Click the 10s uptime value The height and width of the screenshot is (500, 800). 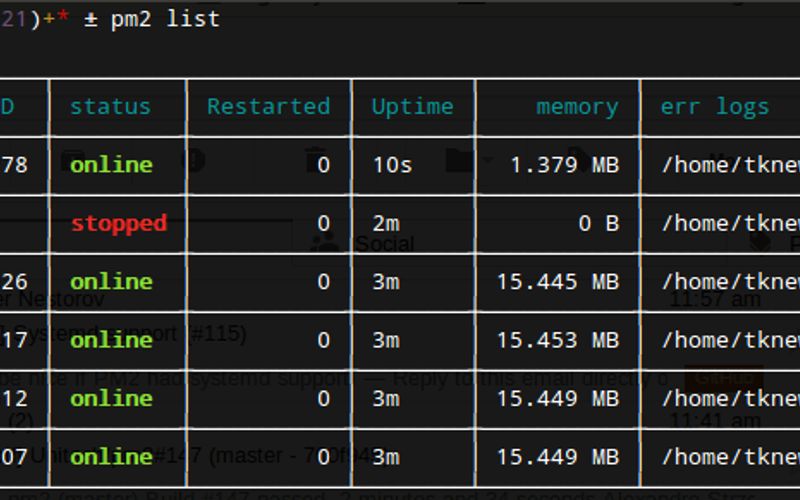tap(392, 165)
